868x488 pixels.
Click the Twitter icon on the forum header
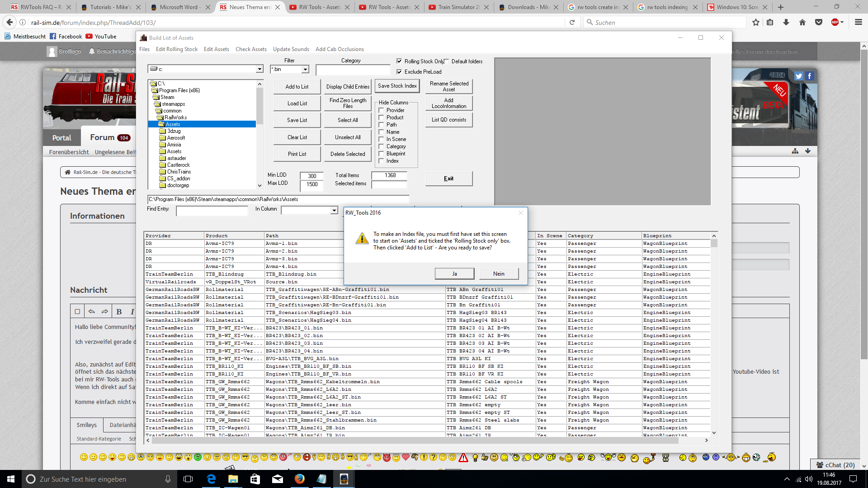pos(799,76)
